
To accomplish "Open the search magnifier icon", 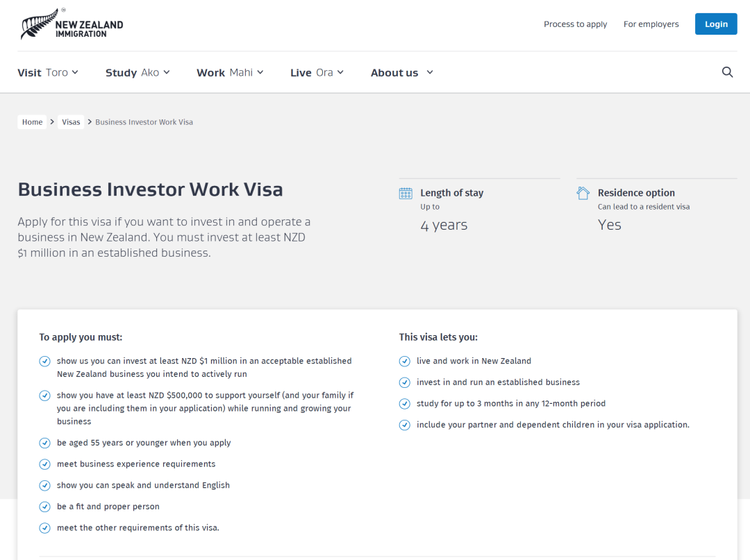I will click(727, 72).
